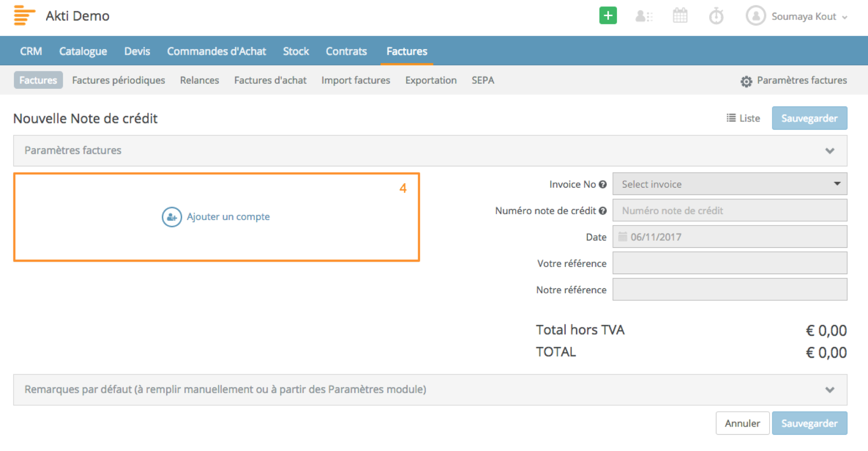Click the Liste list icon
Screen dimensions: 868x451
click(x=731, y=118)
